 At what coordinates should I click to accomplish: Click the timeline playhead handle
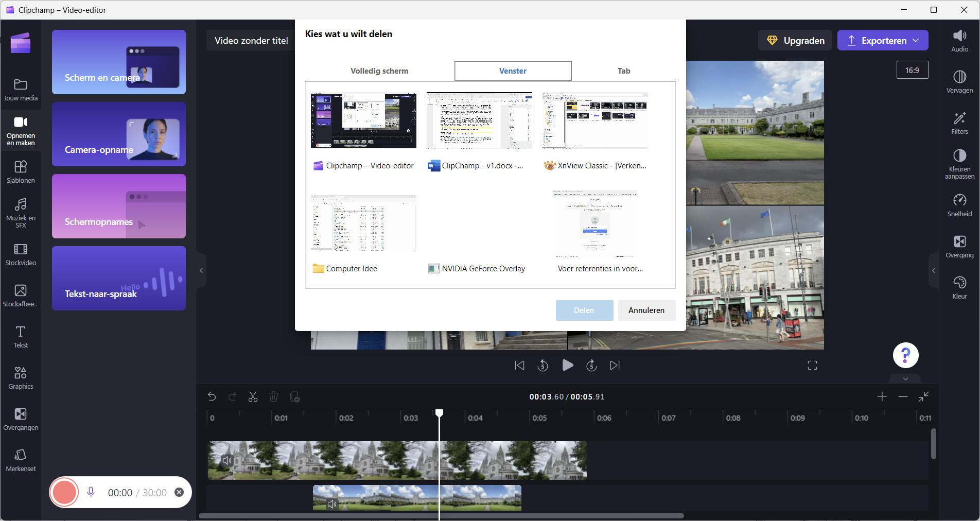click(439, 413)
